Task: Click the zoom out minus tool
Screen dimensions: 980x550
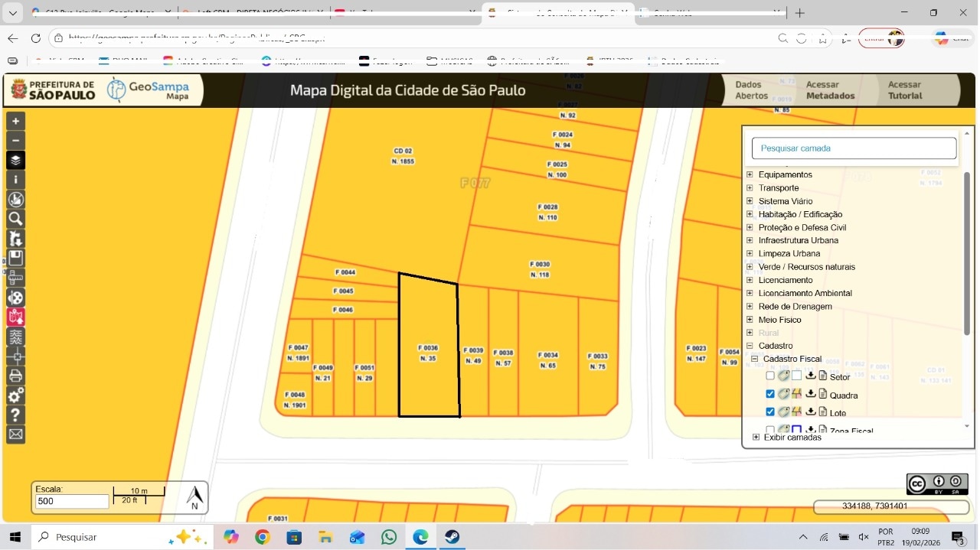Action: [15, 141]
